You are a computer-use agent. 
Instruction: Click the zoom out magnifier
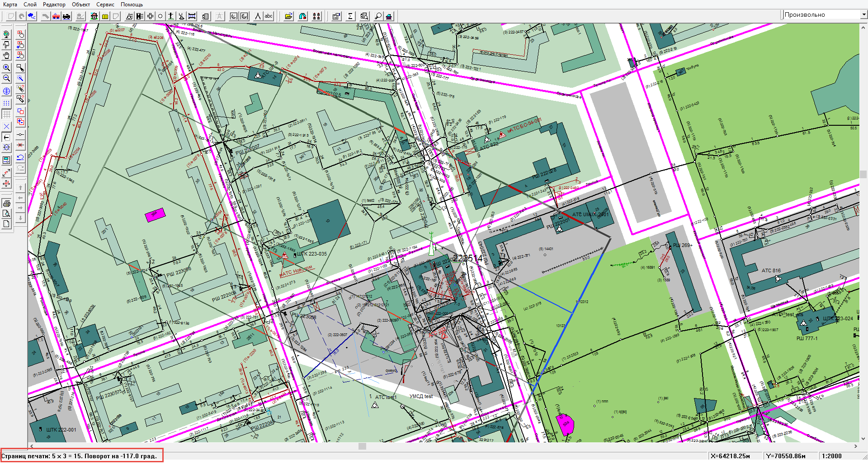6,78
